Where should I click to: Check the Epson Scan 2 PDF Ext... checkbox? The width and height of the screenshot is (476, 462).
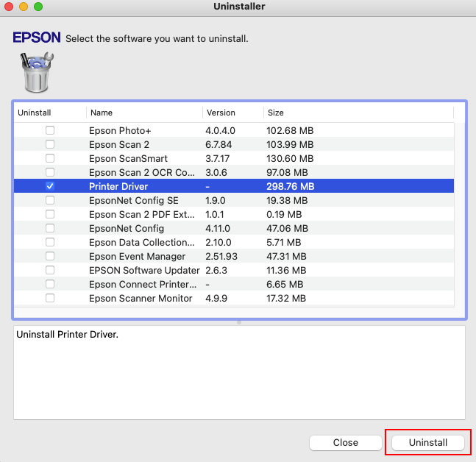(x=50, y=214)
